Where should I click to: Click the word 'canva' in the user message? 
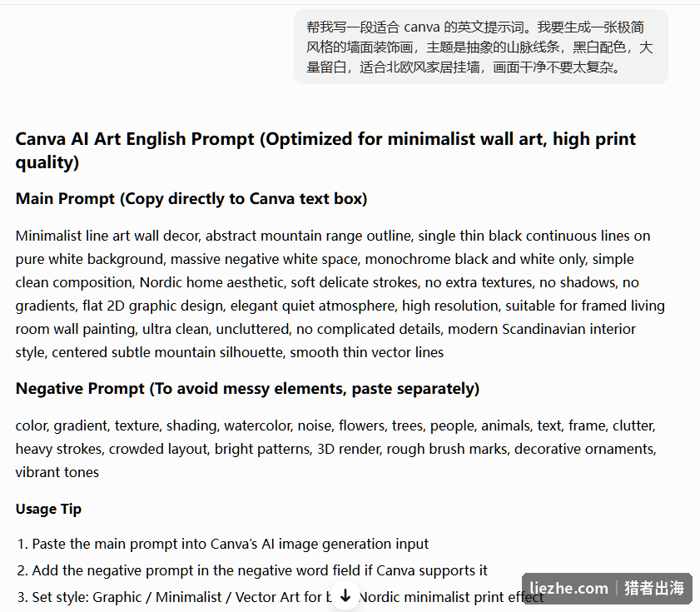pyautogui.click(x=422, y=27)
